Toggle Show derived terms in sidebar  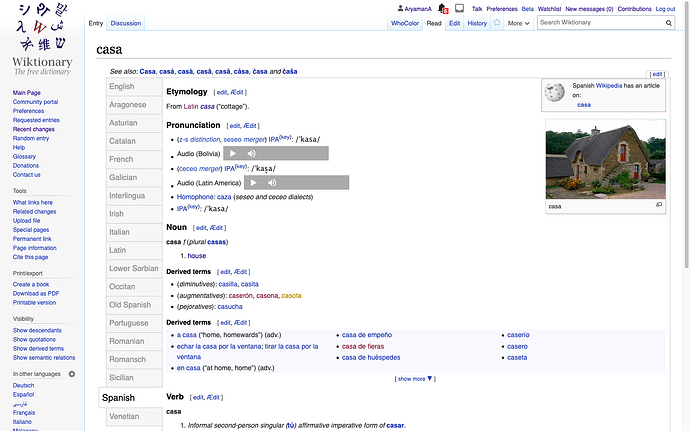pyautogui.click(x=38, y=348)
